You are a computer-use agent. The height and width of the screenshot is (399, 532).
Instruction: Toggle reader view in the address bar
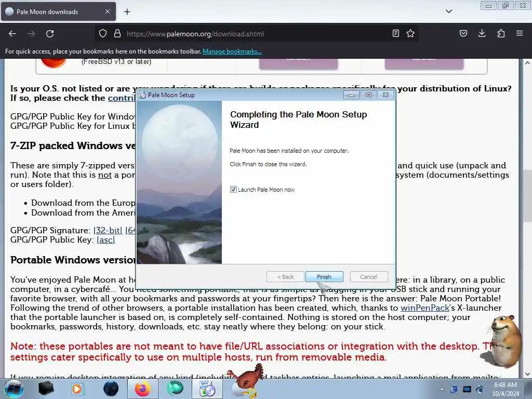[395, 34]
